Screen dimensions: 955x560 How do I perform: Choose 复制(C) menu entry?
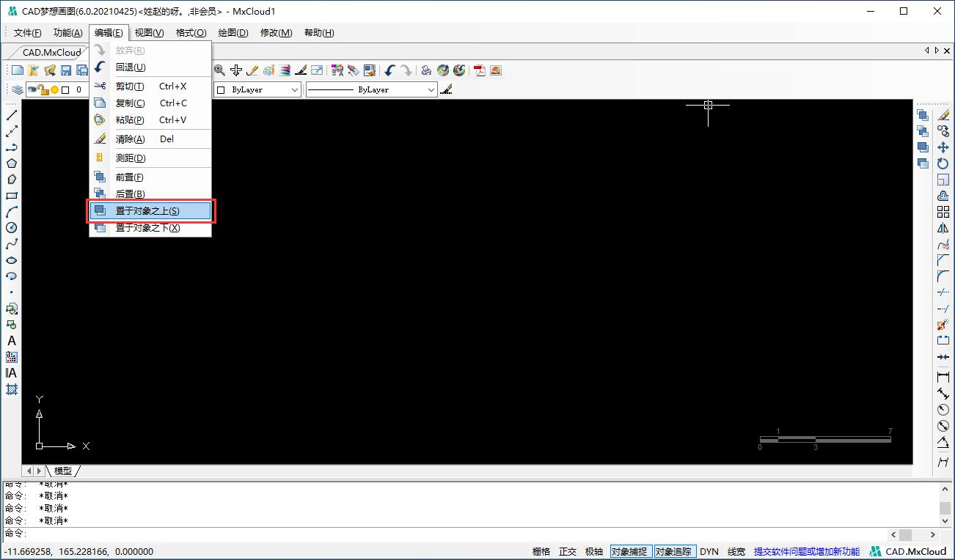coord(150,103)
